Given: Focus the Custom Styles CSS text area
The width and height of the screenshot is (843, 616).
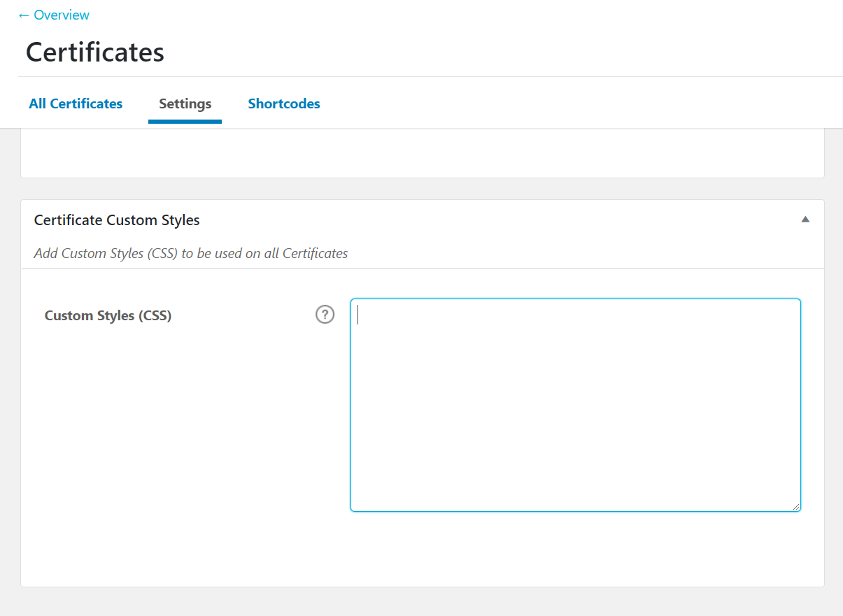Looking at the screenshot, I should pyautogui.click(x=575, y=405).
